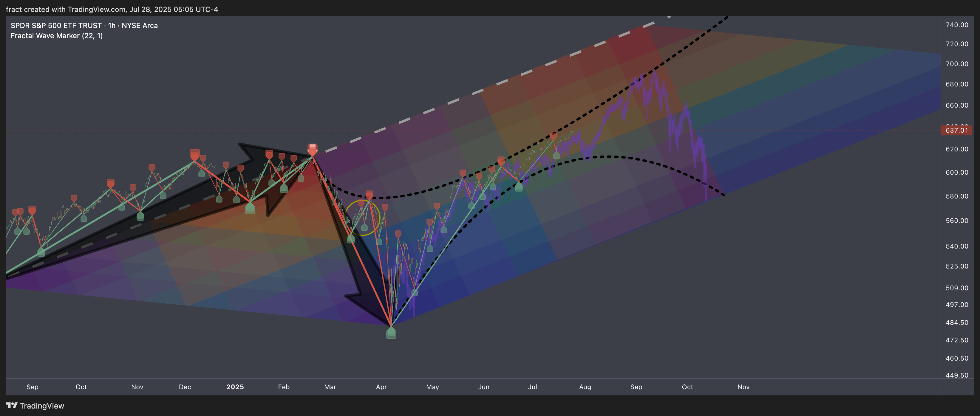Click the 449.50 price axis label

click(x=957, y=375)
